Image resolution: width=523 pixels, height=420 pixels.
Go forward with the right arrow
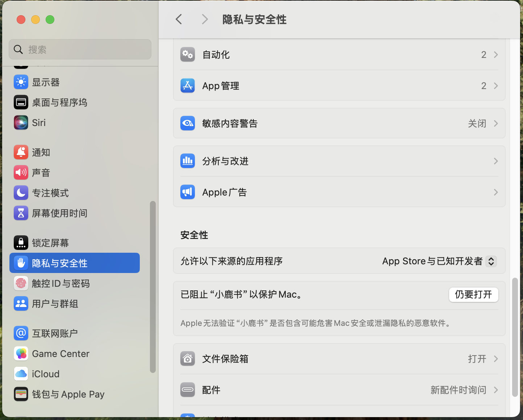pos(205,19)
